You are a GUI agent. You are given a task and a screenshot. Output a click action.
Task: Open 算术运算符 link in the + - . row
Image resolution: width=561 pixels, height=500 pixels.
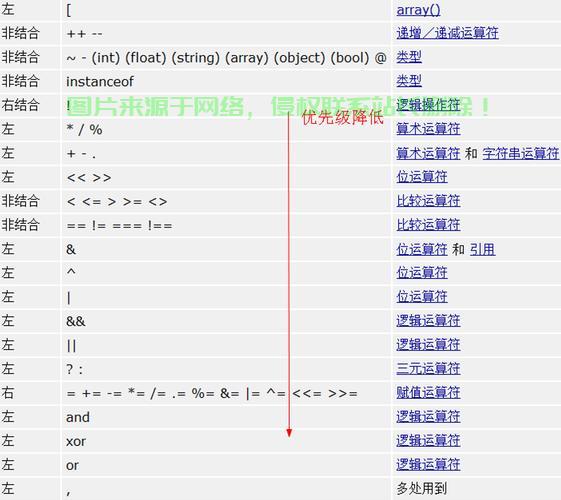[428, 153]
